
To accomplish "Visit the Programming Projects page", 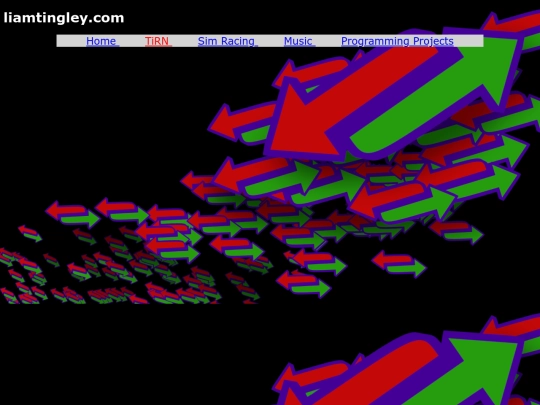I will (397, 41).
